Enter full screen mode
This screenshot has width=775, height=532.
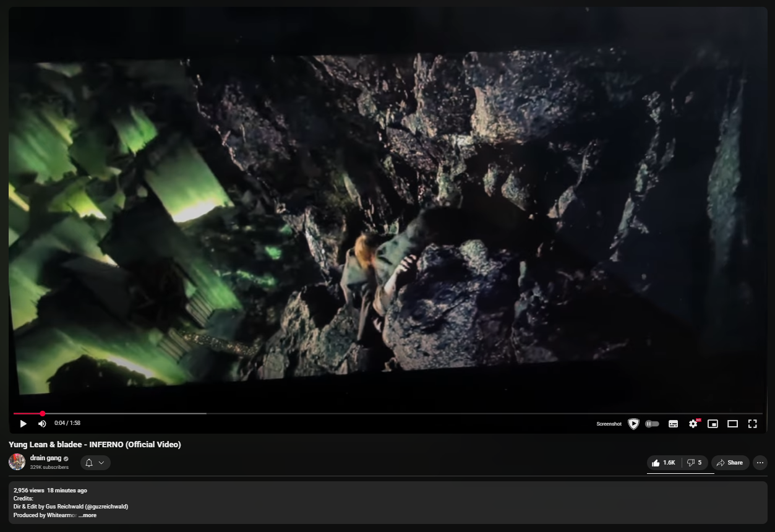753,424
